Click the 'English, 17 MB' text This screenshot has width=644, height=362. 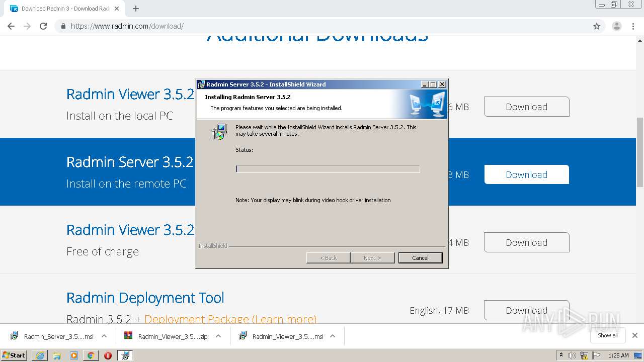(439, 310)
